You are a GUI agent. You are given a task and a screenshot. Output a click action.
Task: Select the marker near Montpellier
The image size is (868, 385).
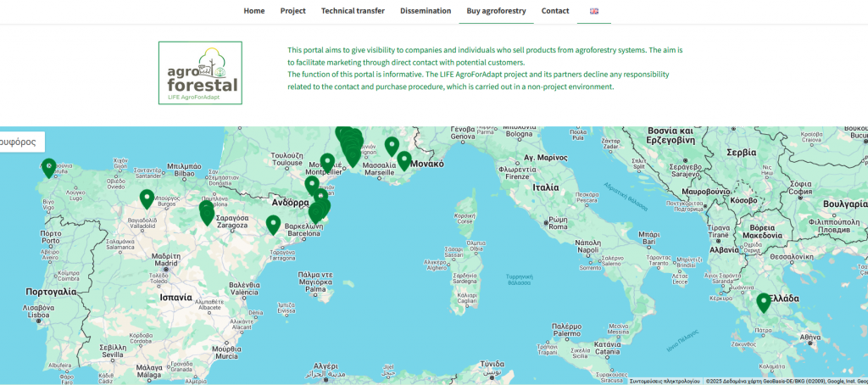coord(327,161)
